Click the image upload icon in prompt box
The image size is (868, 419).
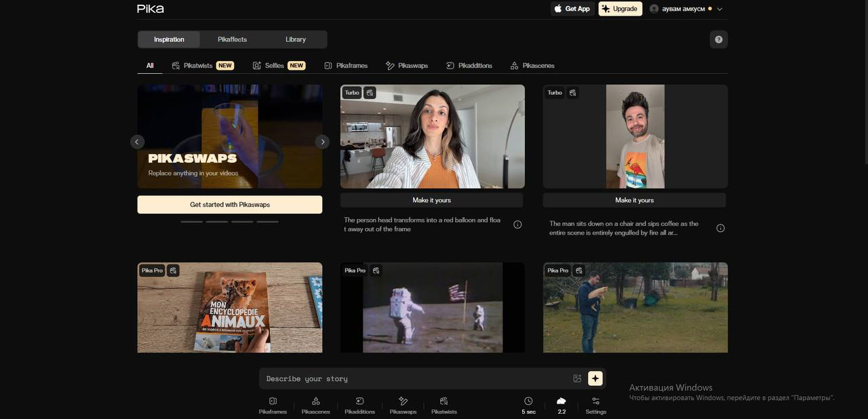[x=577, y=378]
